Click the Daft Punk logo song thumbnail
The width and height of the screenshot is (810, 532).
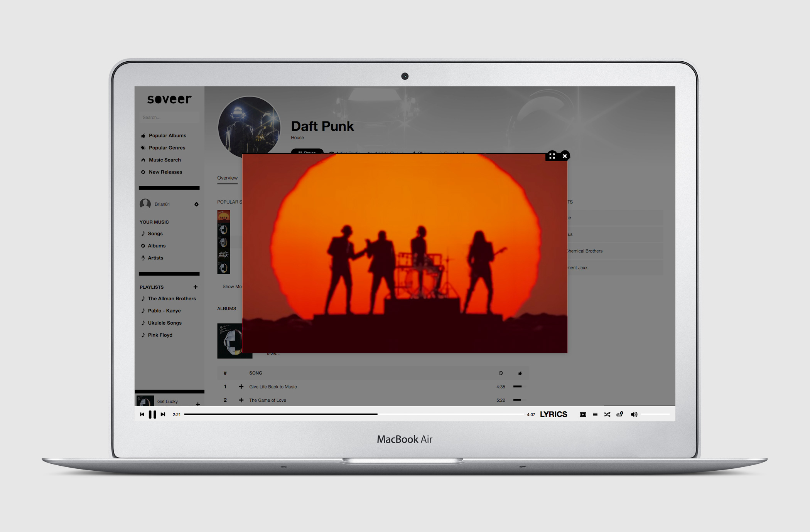[x=224, y=255]
